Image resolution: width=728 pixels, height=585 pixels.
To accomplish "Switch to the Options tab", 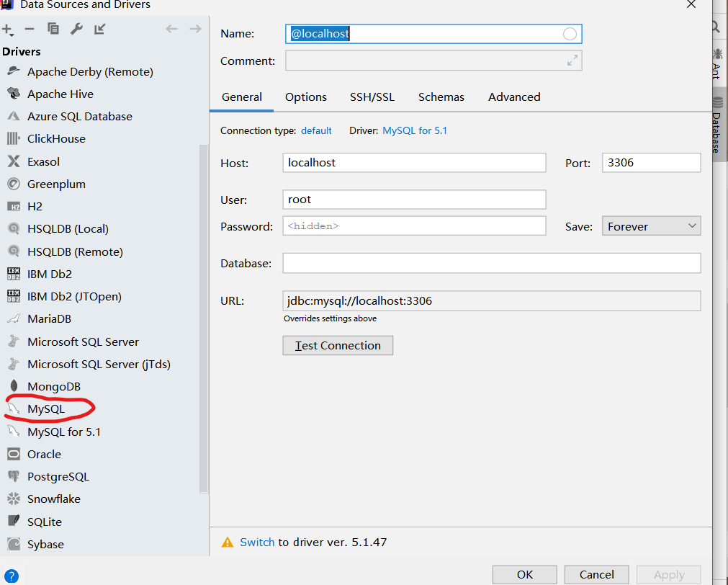I will point(306,97).
